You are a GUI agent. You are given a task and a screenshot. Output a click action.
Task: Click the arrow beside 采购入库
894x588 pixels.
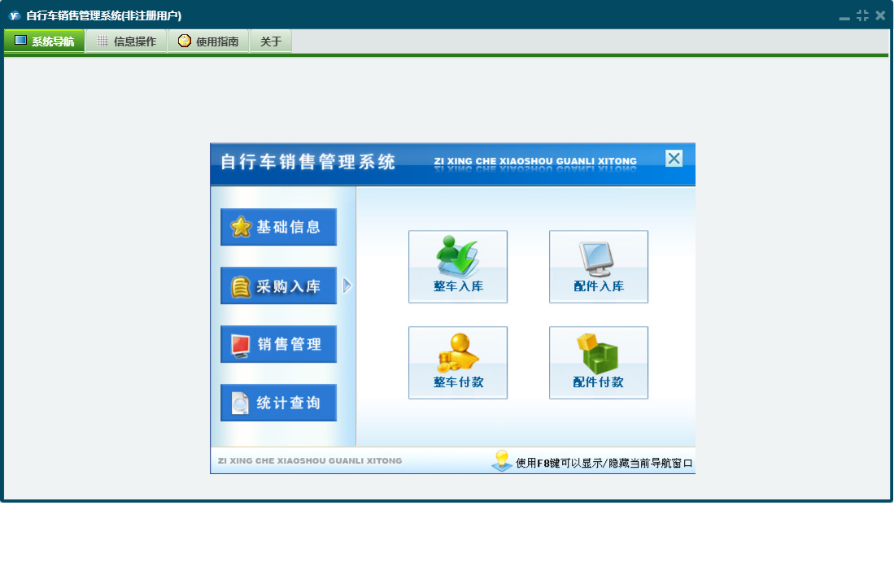(347, 285)
